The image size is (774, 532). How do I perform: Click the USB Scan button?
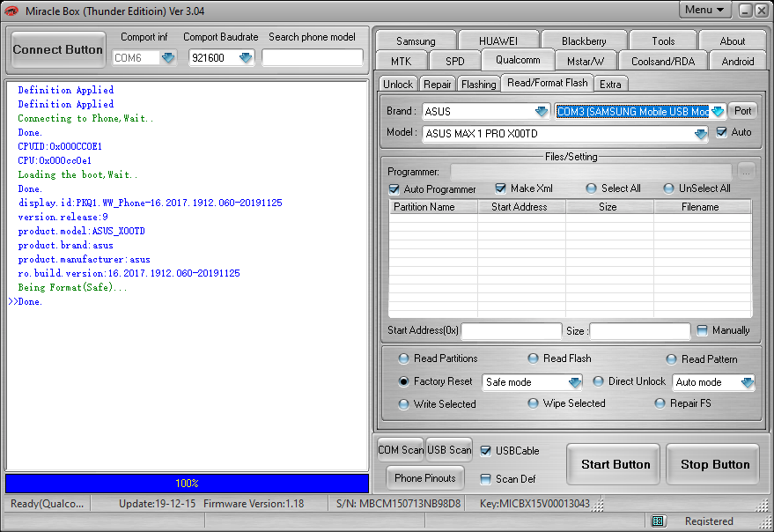[449, 450]
